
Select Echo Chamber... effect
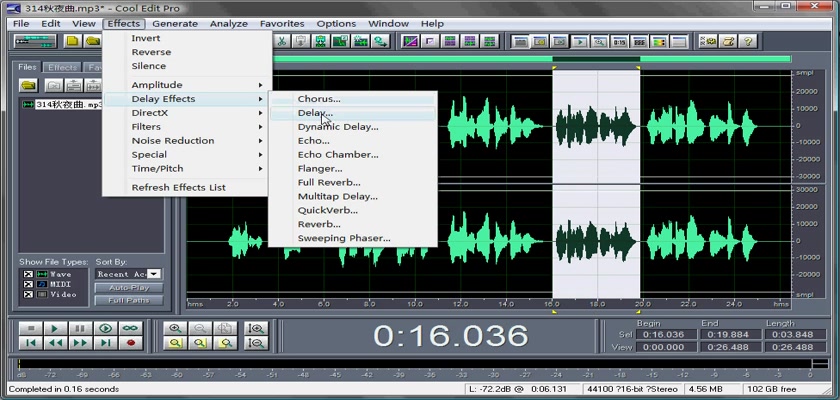(352, 155)
